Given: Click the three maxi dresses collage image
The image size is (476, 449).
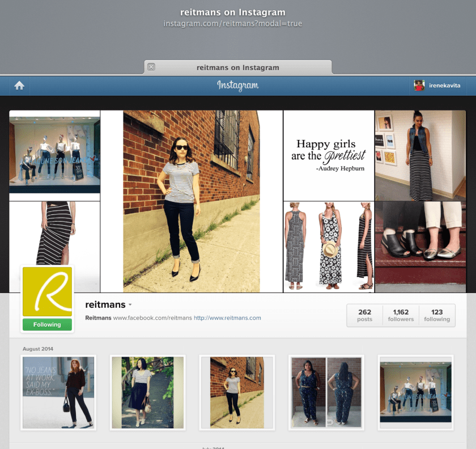Looking at the screenshot, I should pos(329,247).
